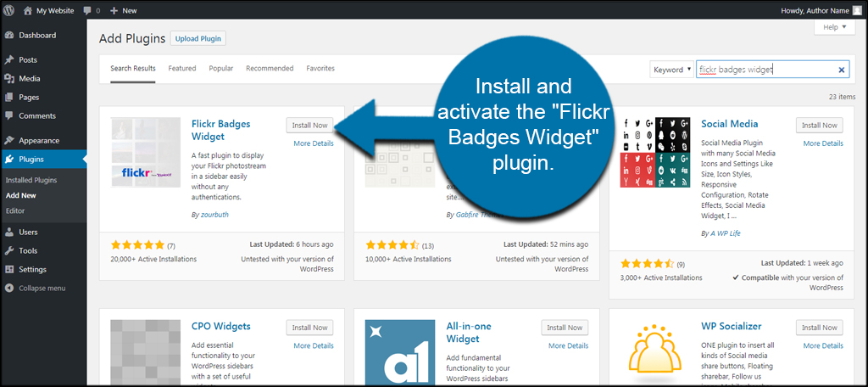Switch to the Featured tab

(x=182, y=69)
